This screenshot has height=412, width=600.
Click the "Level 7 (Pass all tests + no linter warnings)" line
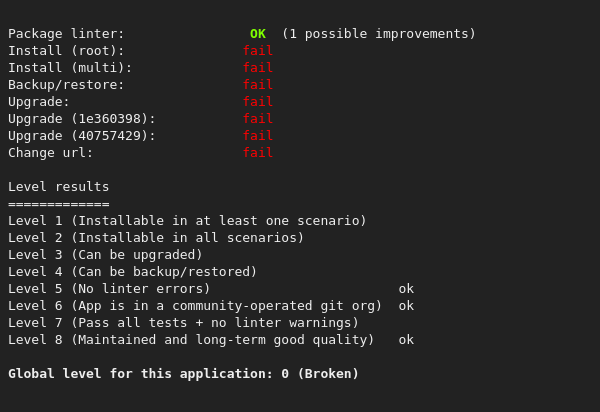tap(183, 323)
